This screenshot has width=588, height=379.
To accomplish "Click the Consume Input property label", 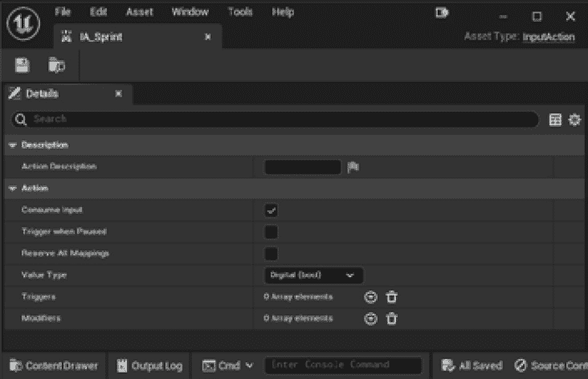I will 51,210.
